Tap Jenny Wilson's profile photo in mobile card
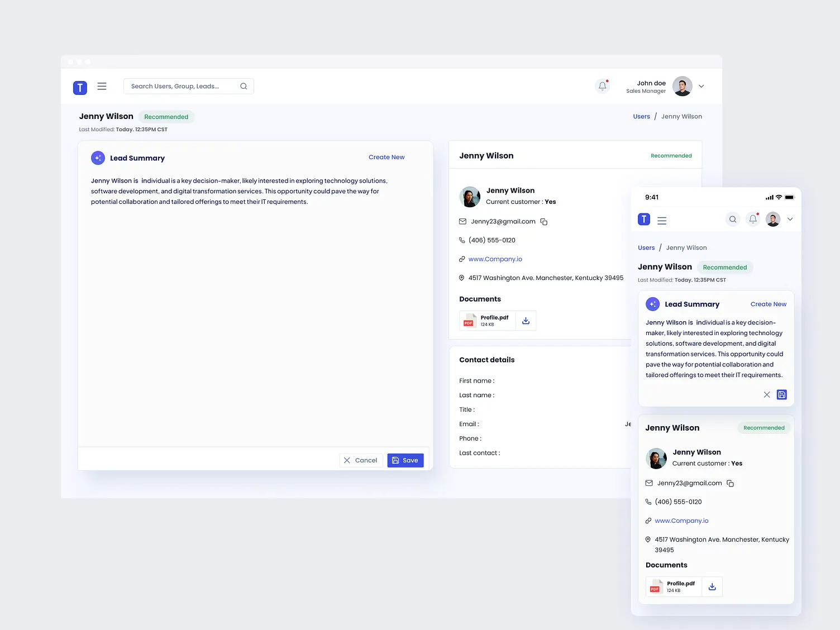This screenshot has height=630, width=840. coord(656,459)
